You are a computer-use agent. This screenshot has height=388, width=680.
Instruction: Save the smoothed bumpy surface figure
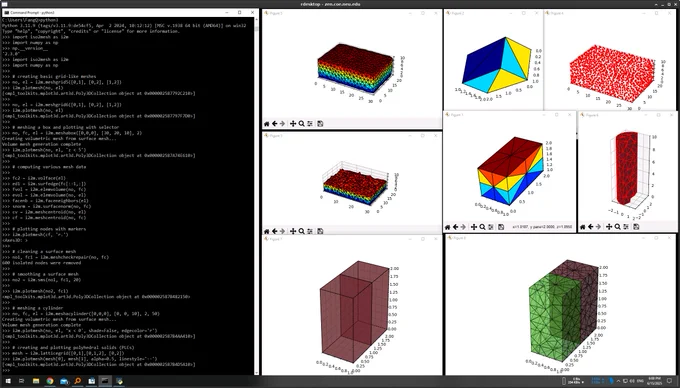[x=320, y=231]
